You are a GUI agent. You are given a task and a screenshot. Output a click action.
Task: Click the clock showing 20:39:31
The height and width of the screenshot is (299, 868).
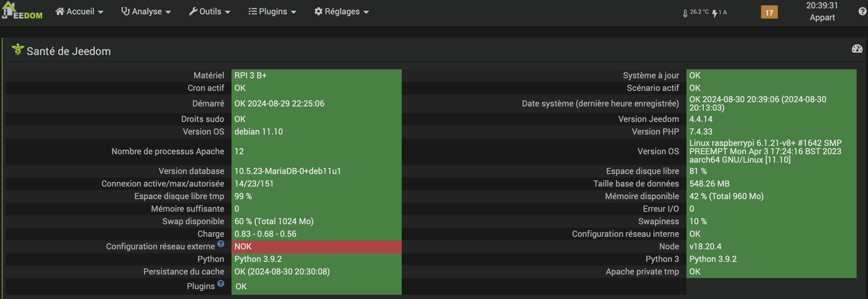pyautogui.click(x=822, y=5)
